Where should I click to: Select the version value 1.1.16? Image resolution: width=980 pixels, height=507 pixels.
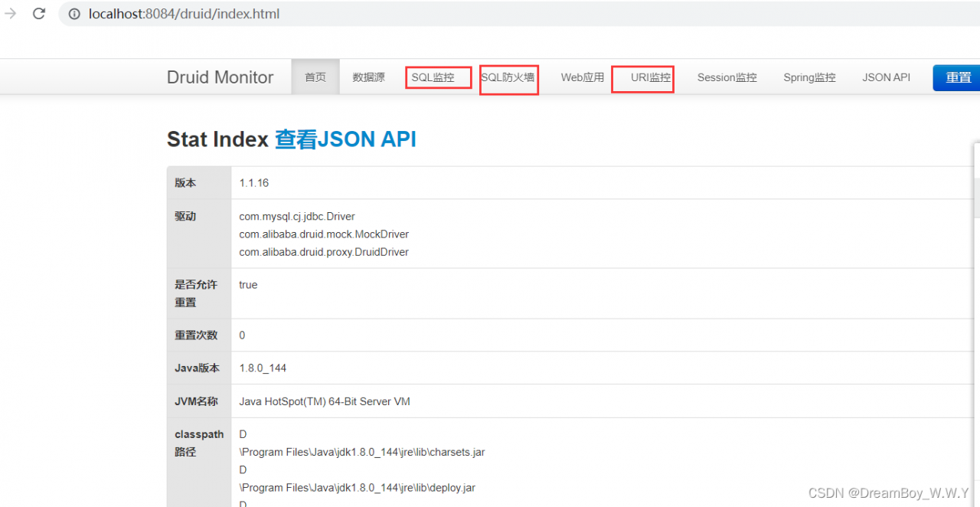tap(254, 183)
